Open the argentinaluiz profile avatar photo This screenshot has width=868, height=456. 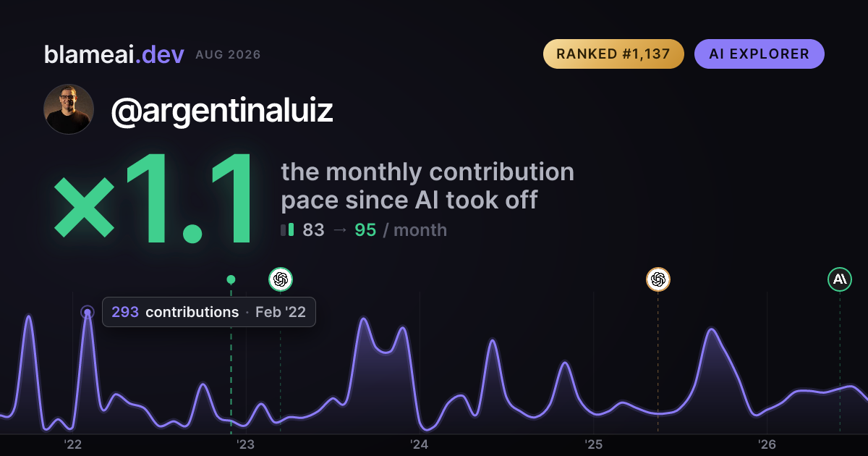(69, 109)
